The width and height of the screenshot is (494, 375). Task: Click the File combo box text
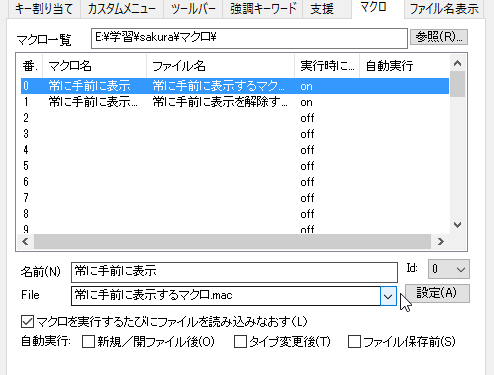[226, 296]
